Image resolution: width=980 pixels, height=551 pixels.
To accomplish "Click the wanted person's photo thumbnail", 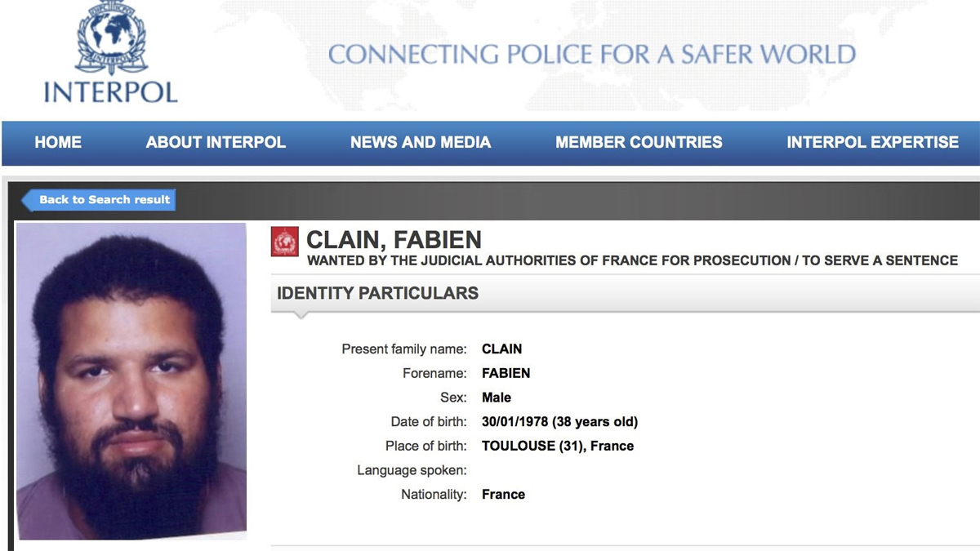I will 131,380.
